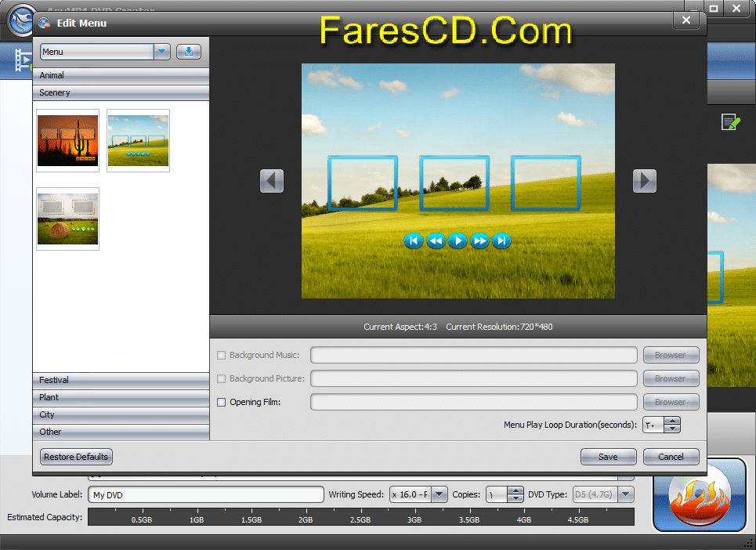
Task: Increase menu loop duration with up arrow
Action: tap(672, 421)
